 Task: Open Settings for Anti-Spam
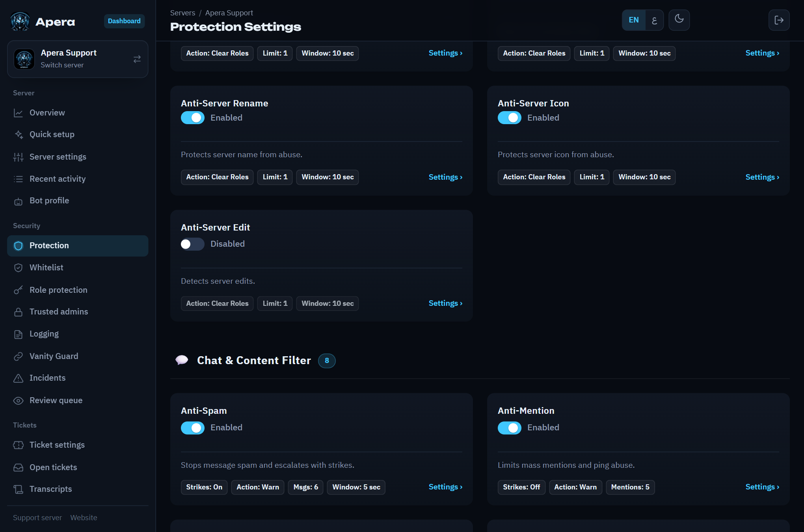click(445, 487)
